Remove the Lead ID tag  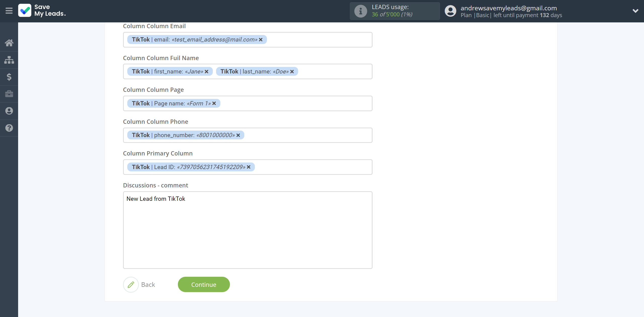(x=249, y=167)
